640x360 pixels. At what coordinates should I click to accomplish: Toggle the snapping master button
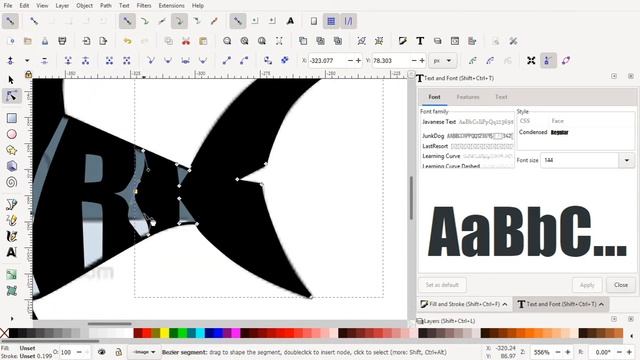[x=10, y=21]
